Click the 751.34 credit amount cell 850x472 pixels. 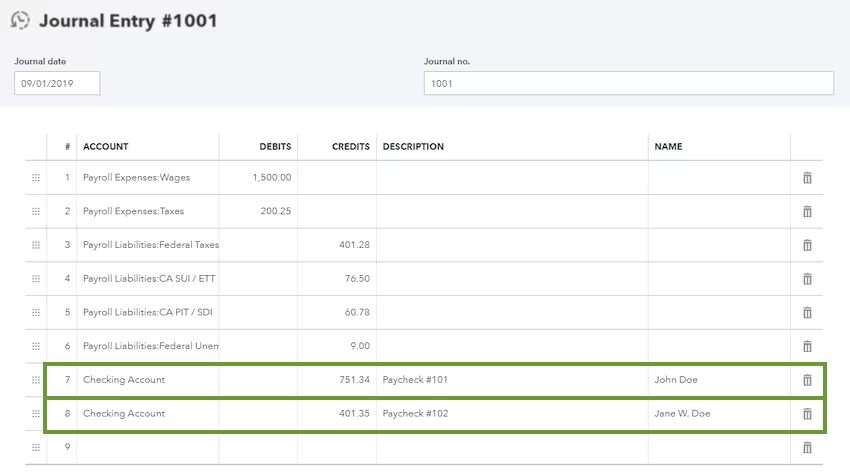337,380
